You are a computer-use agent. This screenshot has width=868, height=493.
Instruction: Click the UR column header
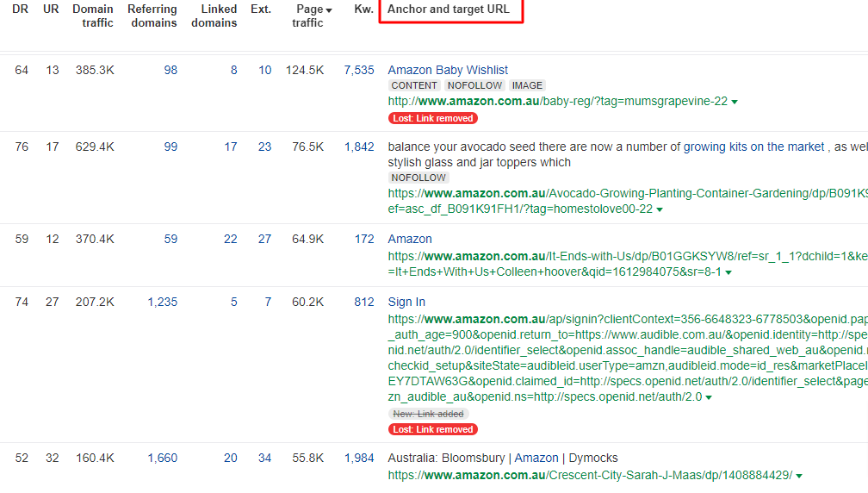point(51,9)
